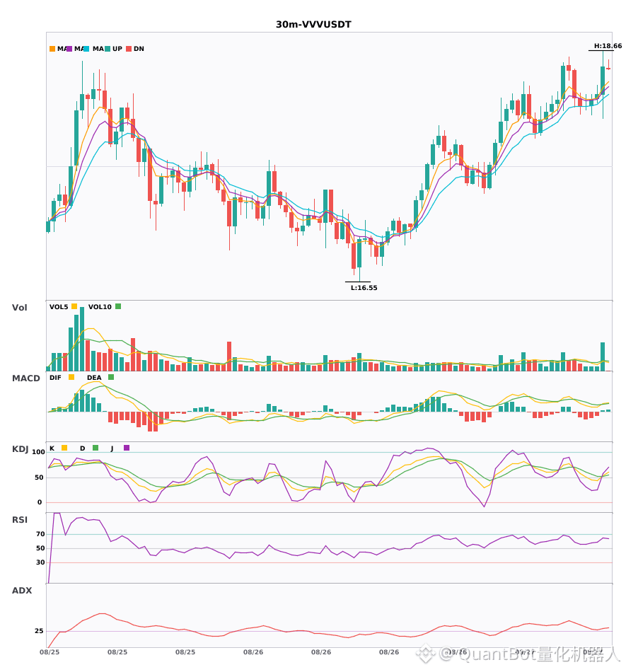Select the yellow VOL5 legend swatch
Viewport: 626px width, 672px height.
click(74, 306)
